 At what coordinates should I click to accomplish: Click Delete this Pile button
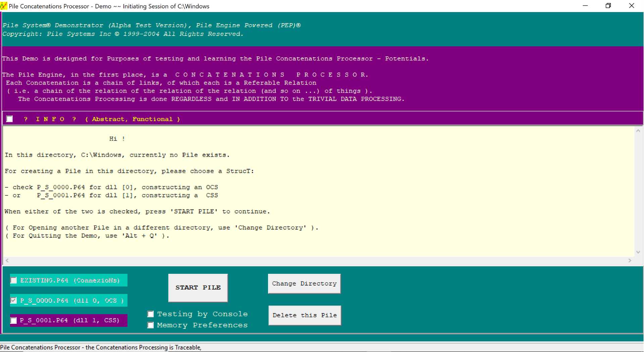click(x=305, y=315)
